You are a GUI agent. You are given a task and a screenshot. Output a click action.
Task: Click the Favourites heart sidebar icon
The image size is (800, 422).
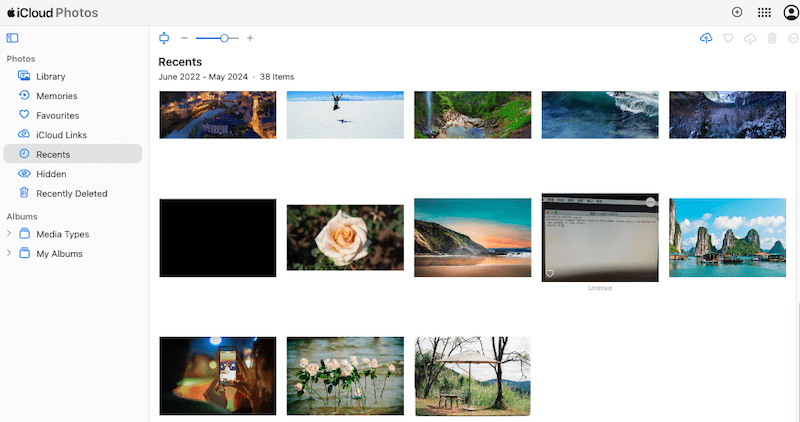click(24, 114)
